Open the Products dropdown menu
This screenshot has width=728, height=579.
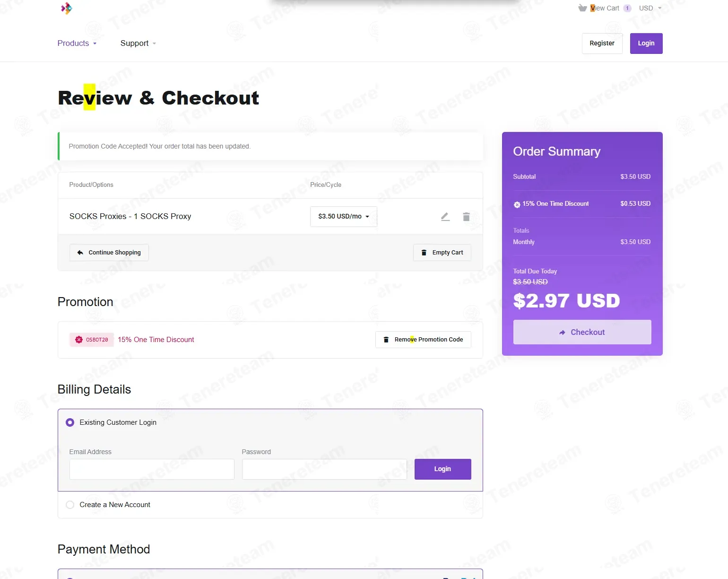77,43
